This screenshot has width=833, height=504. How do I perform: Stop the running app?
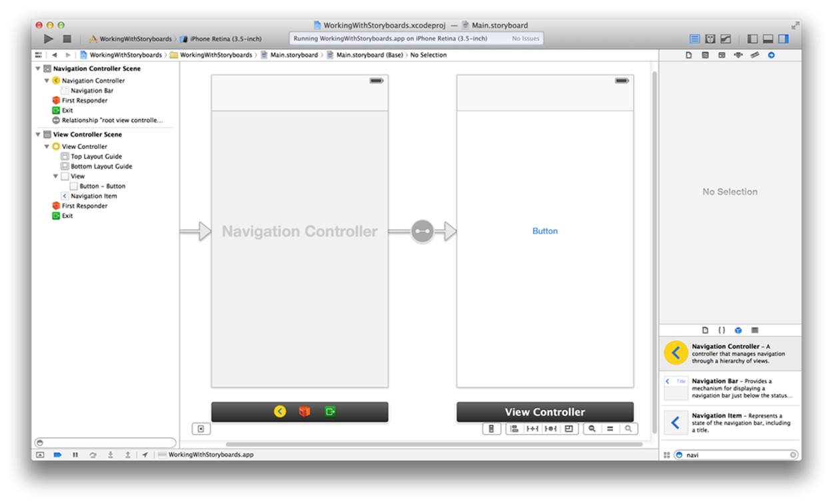pos(67,39)
